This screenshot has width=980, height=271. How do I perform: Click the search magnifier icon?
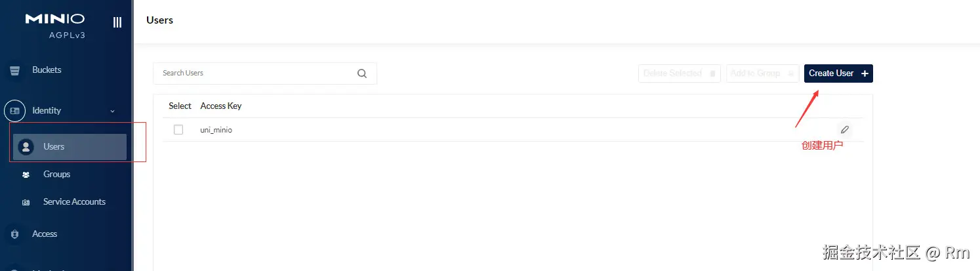362,73
